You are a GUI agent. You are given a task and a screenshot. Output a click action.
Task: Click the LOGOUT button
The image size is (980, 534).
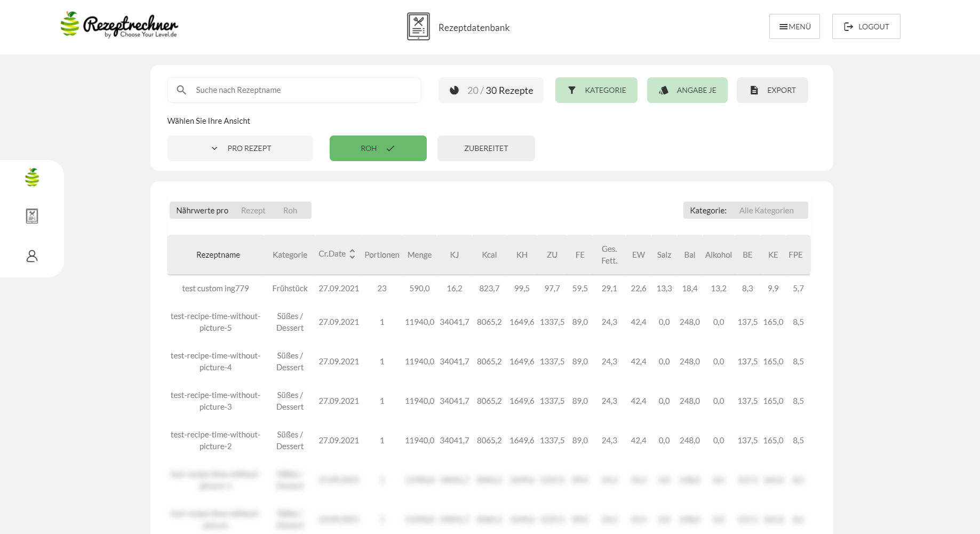pyautogui.click(x=866, y=27)
